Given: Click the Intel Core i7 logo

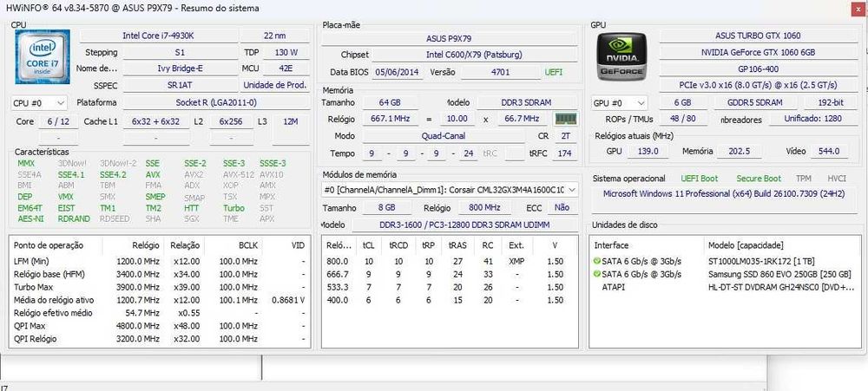Looking at the screenshot, I should coord(43,57).
